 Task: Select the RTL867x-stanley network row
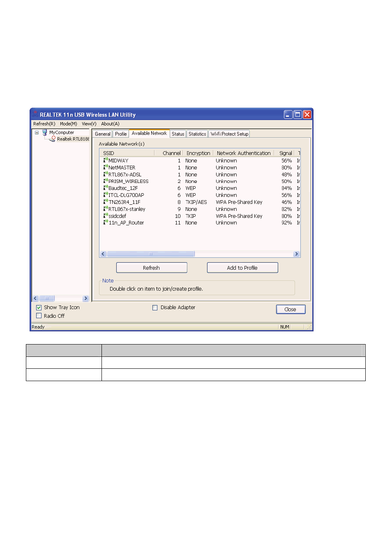[200, 209]
